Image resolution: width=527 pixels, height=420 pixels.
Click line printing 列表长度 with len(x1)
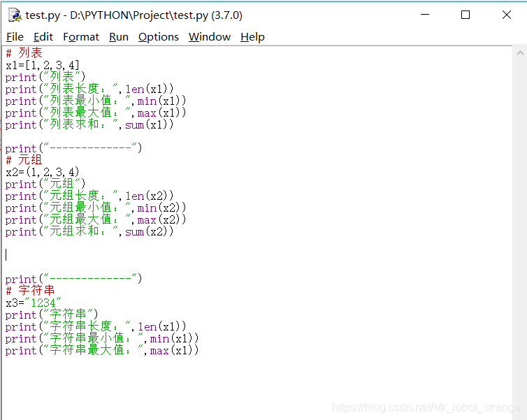[x=89, y=89]
